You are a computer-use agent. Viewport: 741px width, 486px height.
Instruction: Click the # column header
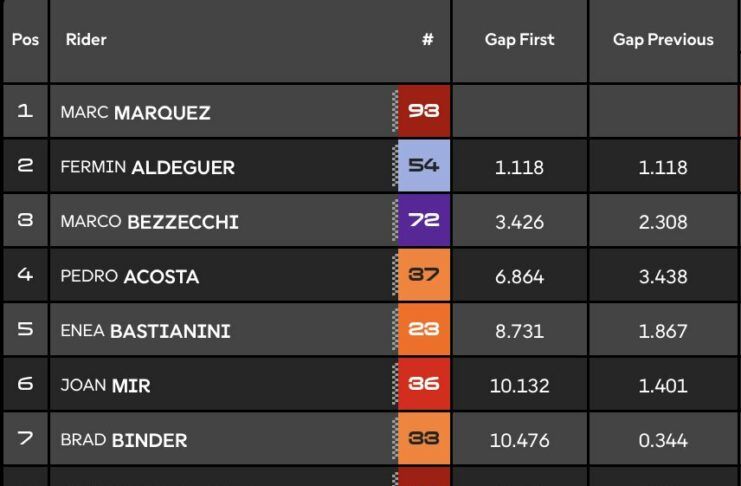427,40
